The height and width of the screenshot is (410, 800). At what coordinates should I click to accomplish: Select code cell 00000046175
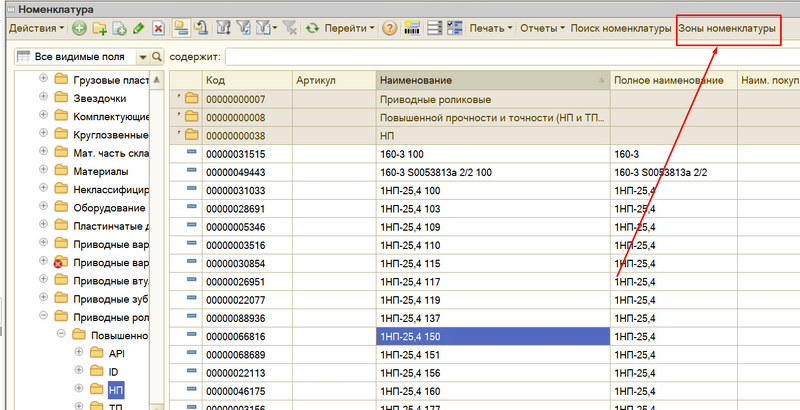(248, 391)
